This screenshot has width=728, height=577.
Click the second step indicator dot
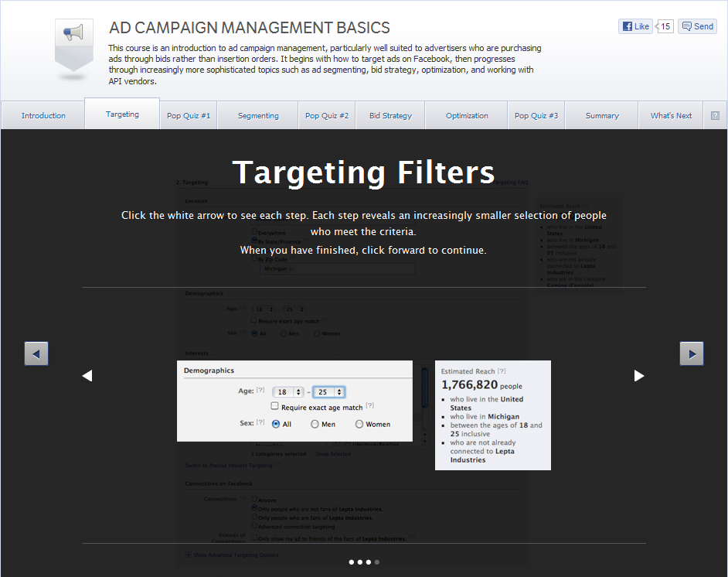click(x=360, y=562)
